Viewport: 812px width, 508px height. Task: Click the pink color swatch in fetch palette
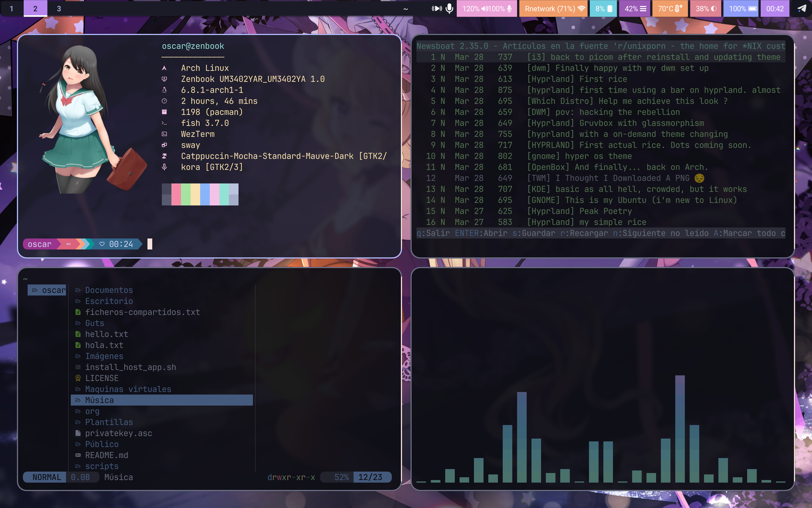pos(176,194)
